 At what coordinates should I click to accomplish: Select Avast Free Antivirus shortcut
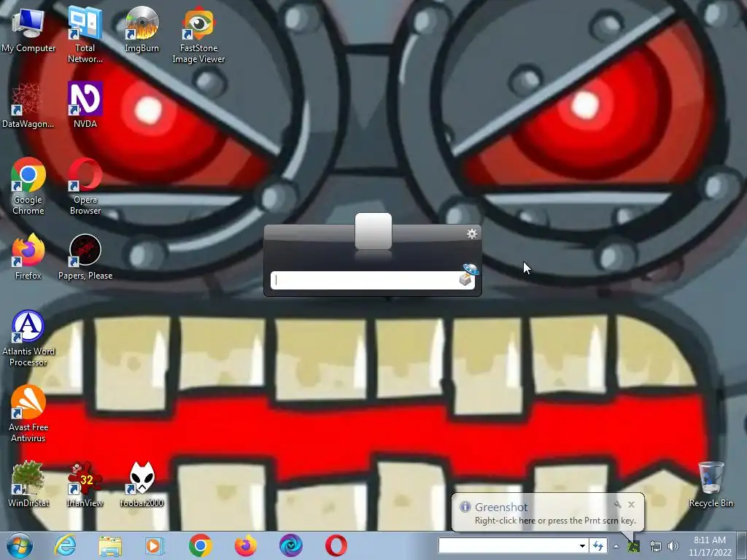tap(28, 414)
